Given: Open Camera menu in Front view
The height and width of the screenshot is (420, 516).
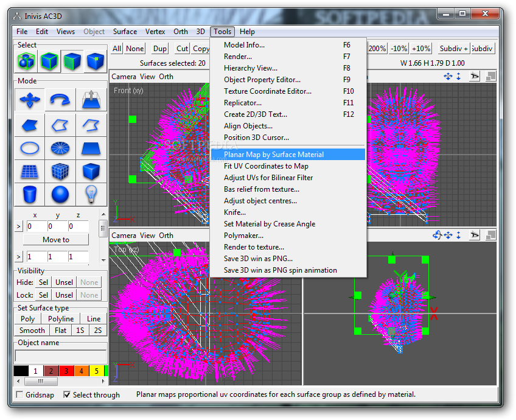Looking at the screenshot, I should pyautogui.click(x=124, y=76).
